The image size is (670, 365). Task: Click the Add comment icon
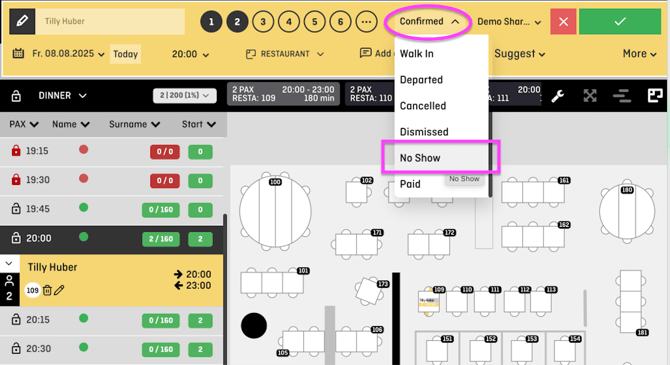coord(365,53)
